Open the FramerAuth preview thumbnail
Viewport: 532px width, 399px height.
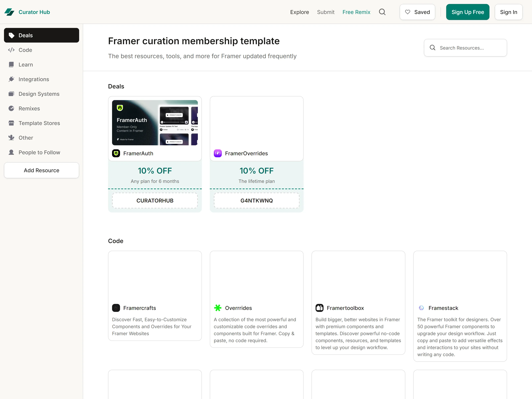coord(155,123)
